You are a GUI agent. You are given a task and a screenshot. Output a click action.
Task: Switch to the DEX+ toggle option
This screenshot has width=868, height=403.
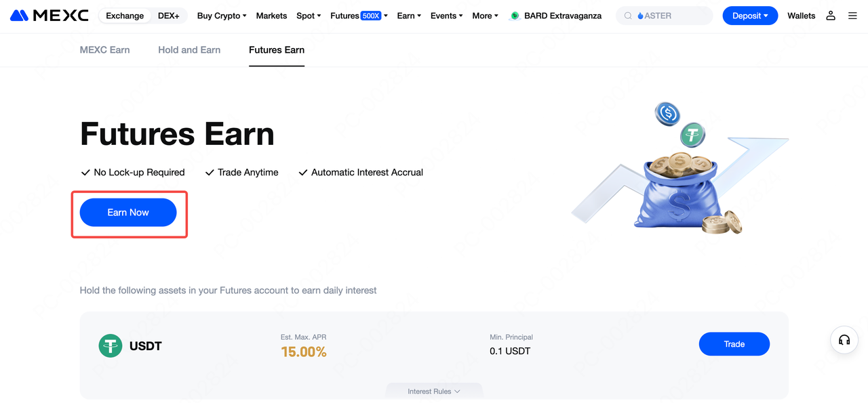point(168,16)
